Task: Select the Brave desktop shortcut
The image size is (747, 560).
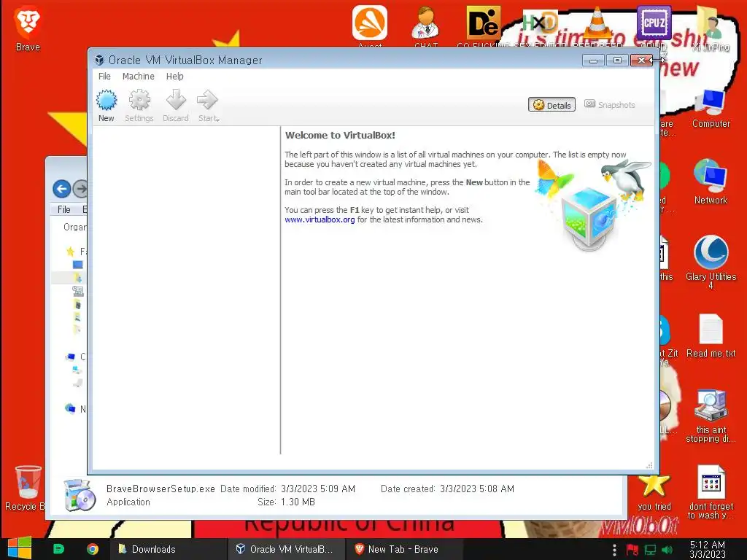Action: [x=28, y=28]
